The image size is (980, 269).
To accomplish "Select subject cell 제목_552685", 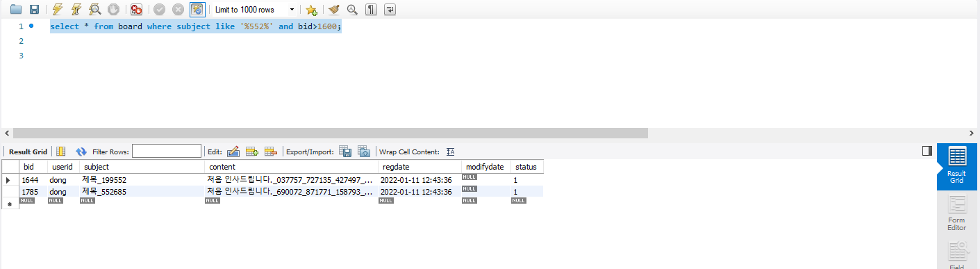I will [142, 191].
